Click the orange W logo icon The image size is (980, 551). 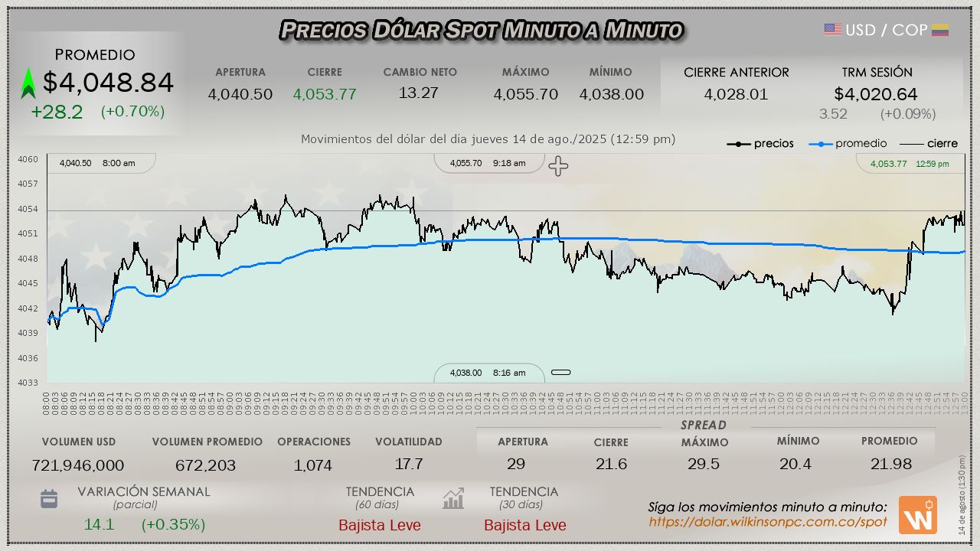pyautogui.click(x=917, y=515)
